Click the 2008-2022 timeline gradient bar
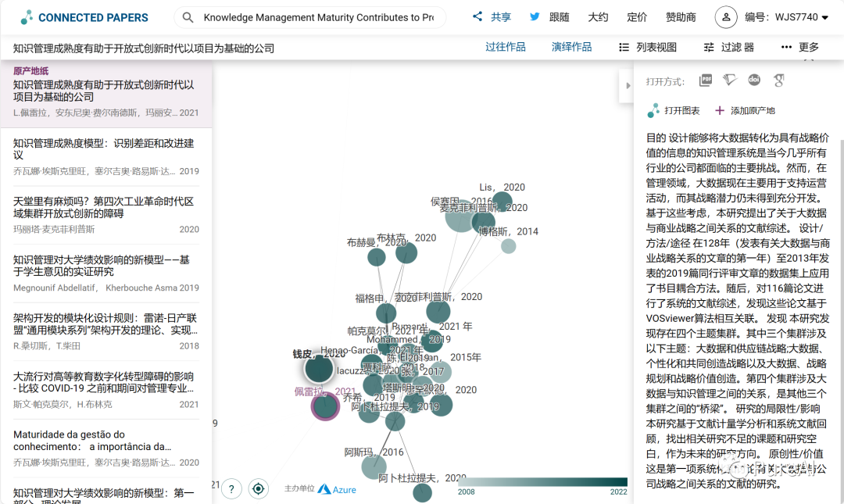 coord(542,482)
